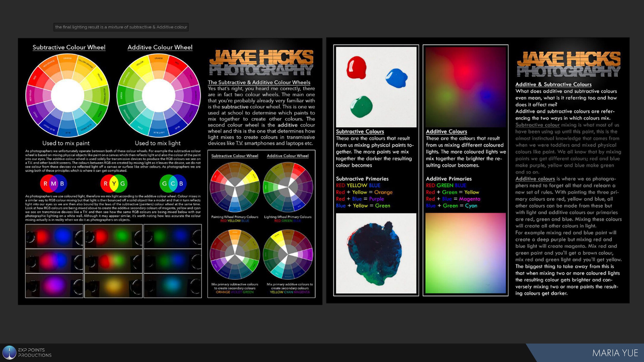Click the MARIA YUE name label
Viewport: 644px width, 362px height.
pos(615,353)
